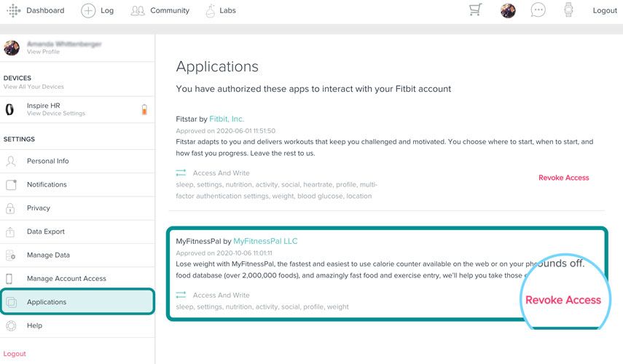Select Personal Info in settings

pos(47,161)
